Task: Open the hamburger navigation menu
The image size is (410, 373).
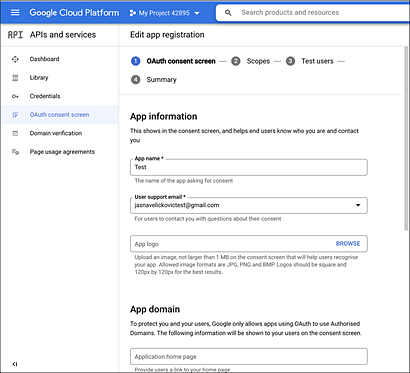Action: click(15, 13)
